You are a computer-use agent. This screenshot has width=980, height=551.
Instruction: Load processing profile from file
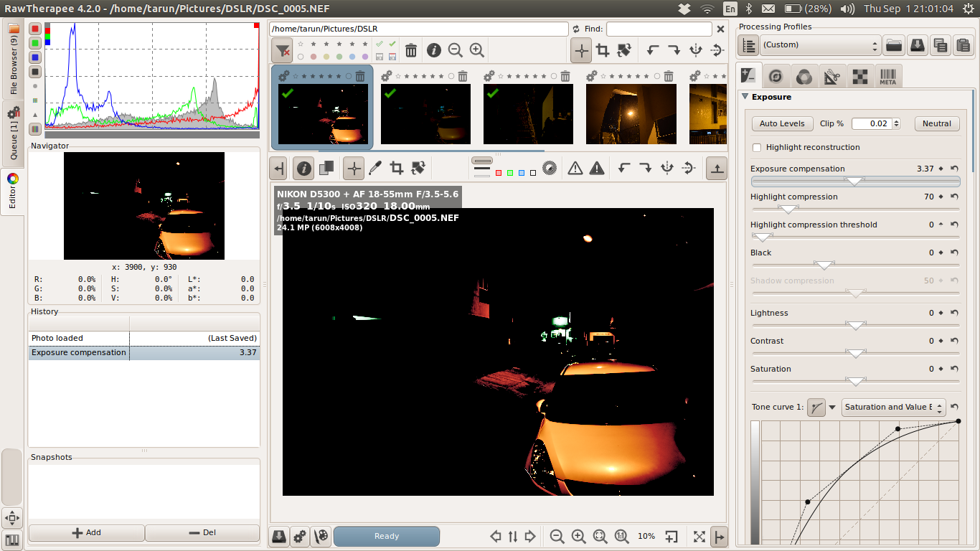tap(893, 45)
